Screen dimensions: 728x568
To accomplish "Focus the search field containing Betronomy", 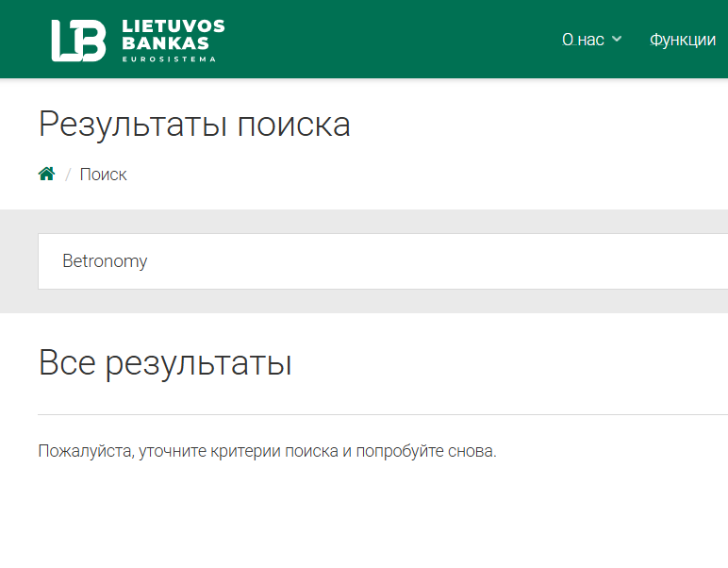I will point(383,261).
